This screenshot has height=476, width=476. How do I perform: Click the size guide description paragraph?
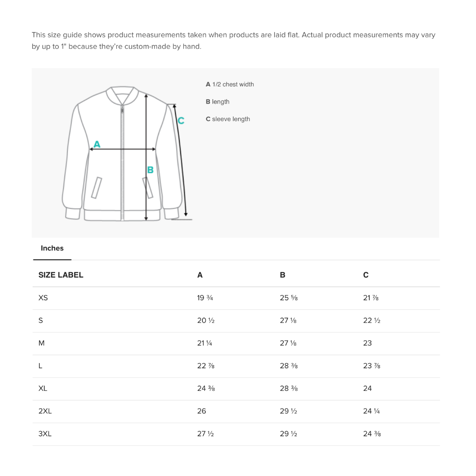[233, 41]
